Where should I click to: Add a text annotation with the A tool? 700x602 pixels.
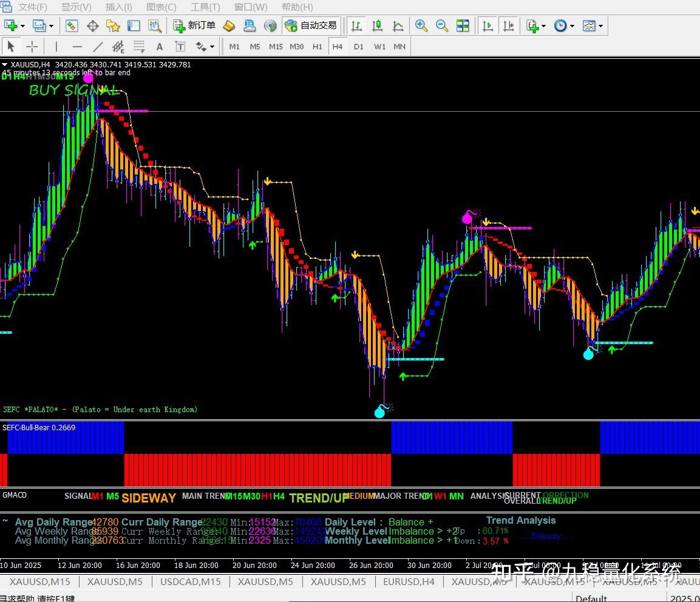tap(160, 46)
